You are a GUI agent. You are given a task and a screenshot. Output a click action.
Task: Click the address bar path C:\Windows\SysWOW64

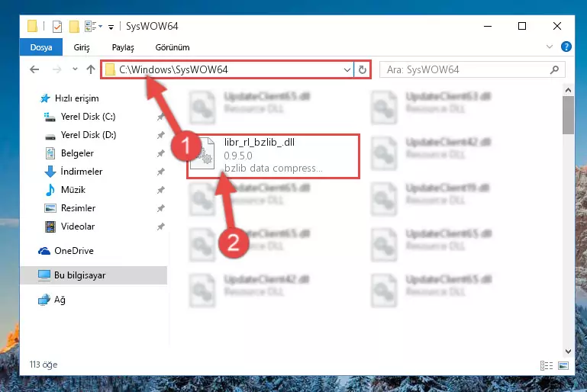pyautogui.click(x=173, y=69)
